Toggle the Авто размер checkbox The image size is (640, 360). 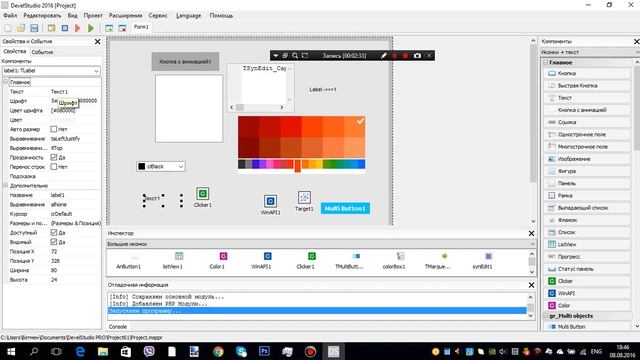[53, 129]
